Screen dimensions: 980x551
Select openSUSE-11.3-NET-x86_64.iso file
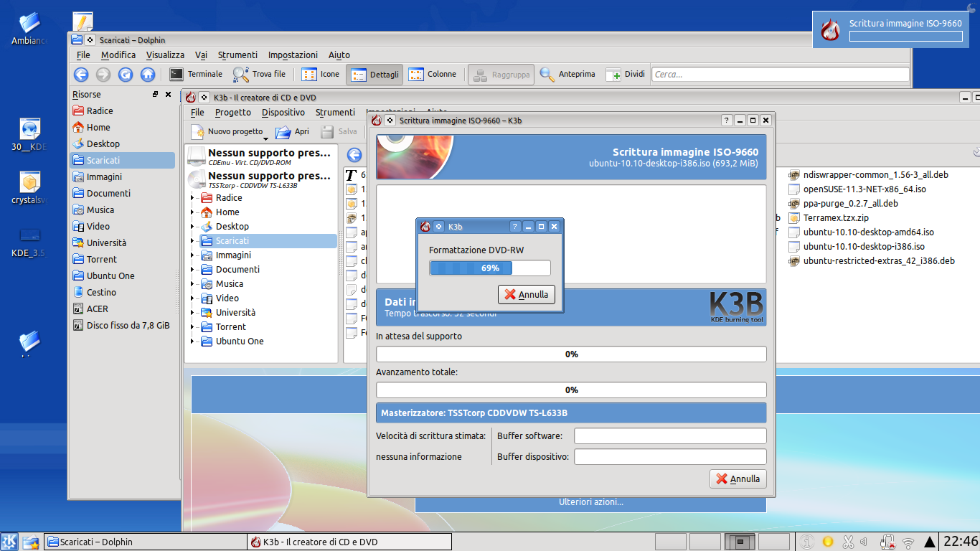click(x=857, y=189)
